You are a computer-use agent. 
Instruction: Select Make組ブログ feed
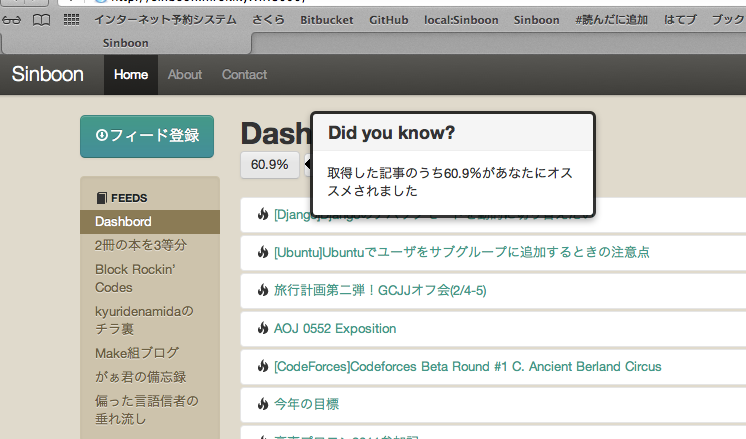click(x=137, y=353)
